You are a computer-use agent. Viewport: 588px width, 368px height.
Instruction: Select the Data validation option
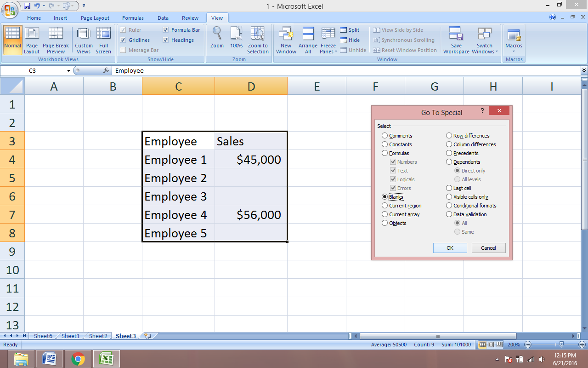(449, 214)
